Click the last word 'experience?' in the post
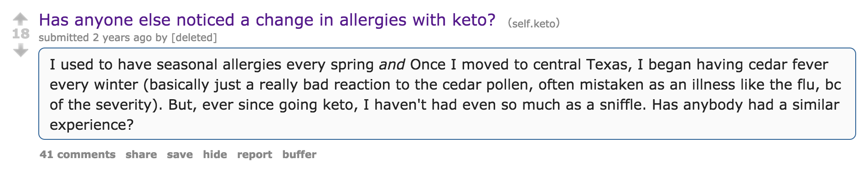This screenshot has width=868, height=170. [92, 125]
